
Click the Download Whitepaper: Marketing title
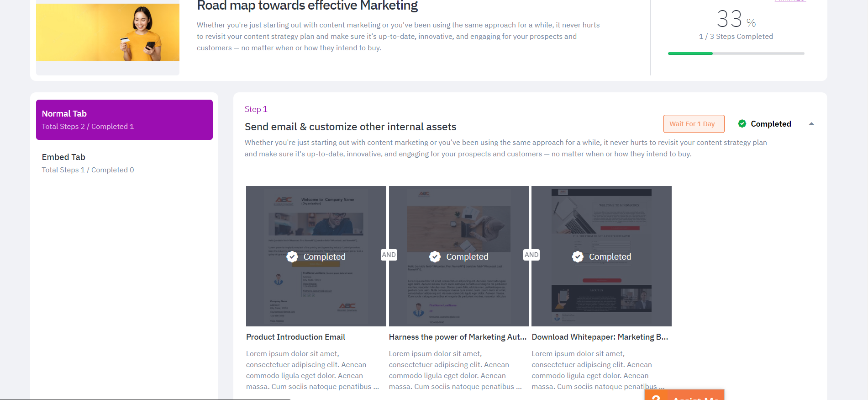click(x=600, y=337)
